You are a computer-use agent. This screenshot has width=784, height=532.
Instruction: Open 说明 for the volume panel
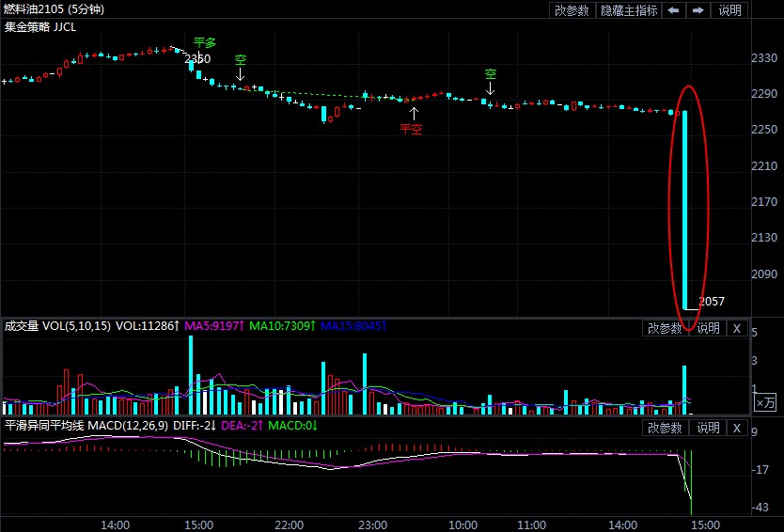coord(708,328)
